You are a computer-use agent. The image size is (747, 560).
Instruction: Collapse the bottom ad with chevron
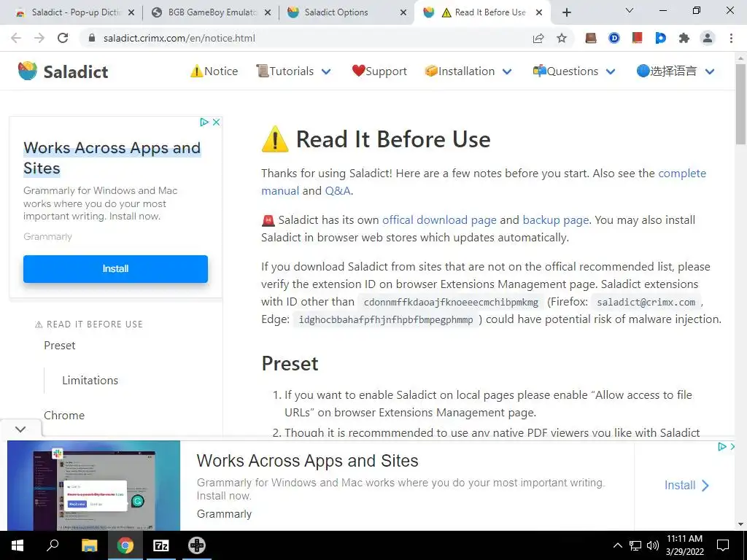coord(20,429)
